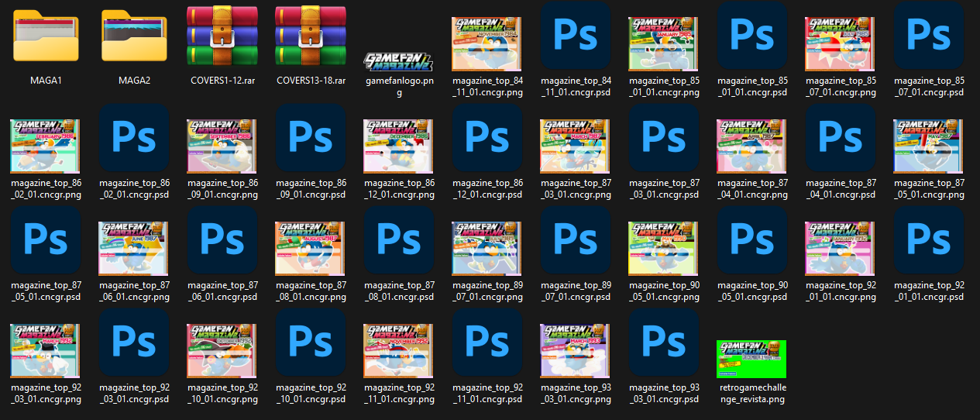Viewport: 980px width, 420px height.
Task: Click the file name magazine_top_87_04_01.cncgr.png
Action: click(752, 188)
